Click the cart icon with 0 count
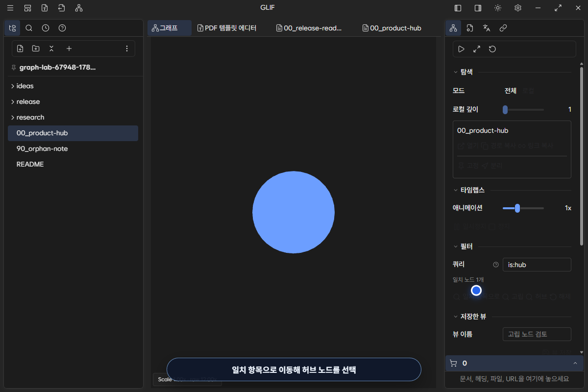The height and width of the screenshot is (392, 588). [453, 363]
